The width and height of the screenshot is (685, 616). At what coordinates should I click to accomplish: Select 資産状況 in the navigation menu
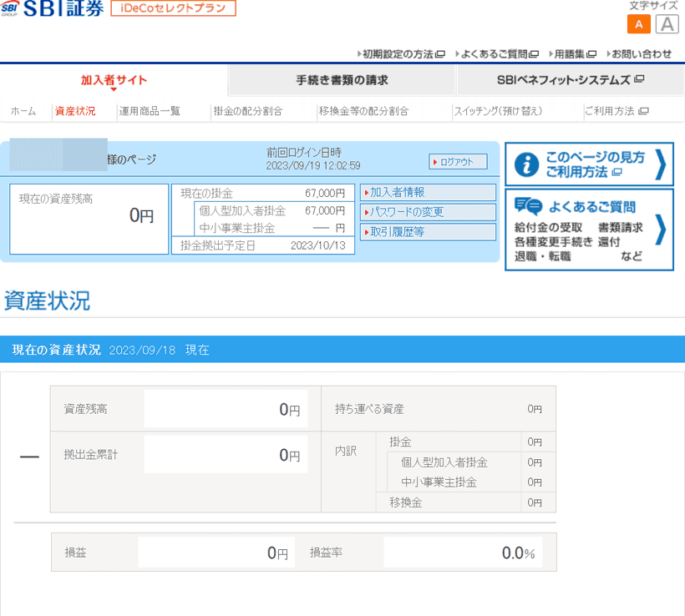pyautogui.click(x=74, y=109)
